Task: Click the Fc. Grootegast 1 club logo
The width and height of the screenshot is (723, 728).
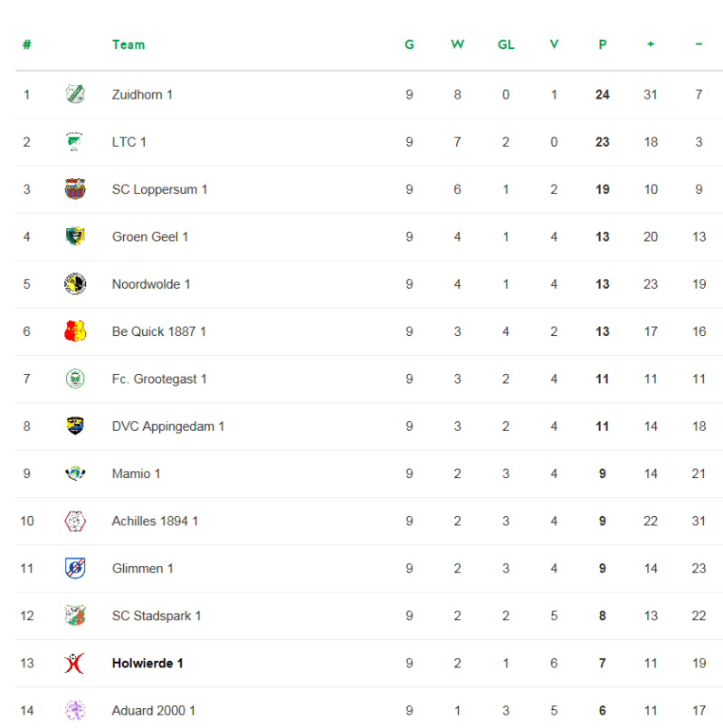Action: [75, 378]
